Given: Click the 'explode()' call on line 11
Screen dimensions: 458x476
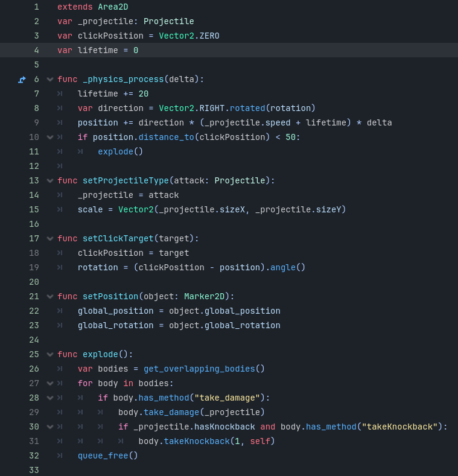Looking at the screenshot, I should tap(120, 152).
